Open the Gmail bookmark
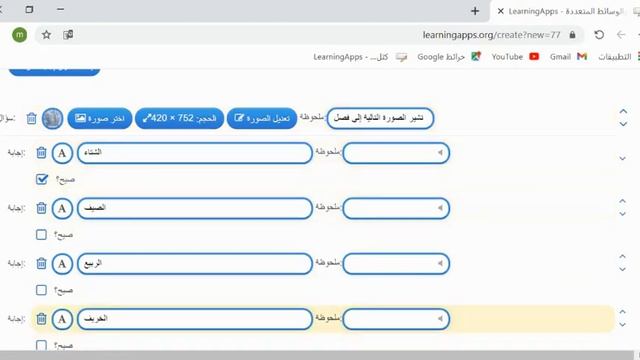The height and width of the screenshot is (360, 640). pos(568,57)
